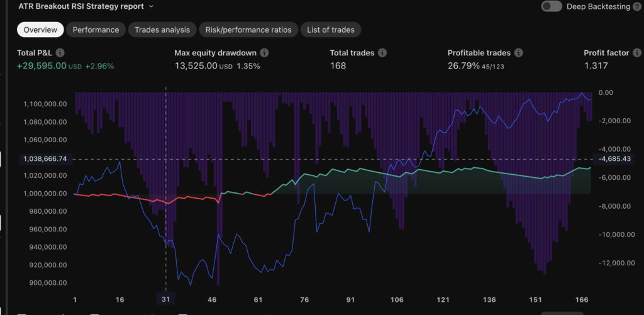Expand the ATR Breakout RSI Strategy report dropdown
The image size is (644, 315).
(x=150, y=6)
